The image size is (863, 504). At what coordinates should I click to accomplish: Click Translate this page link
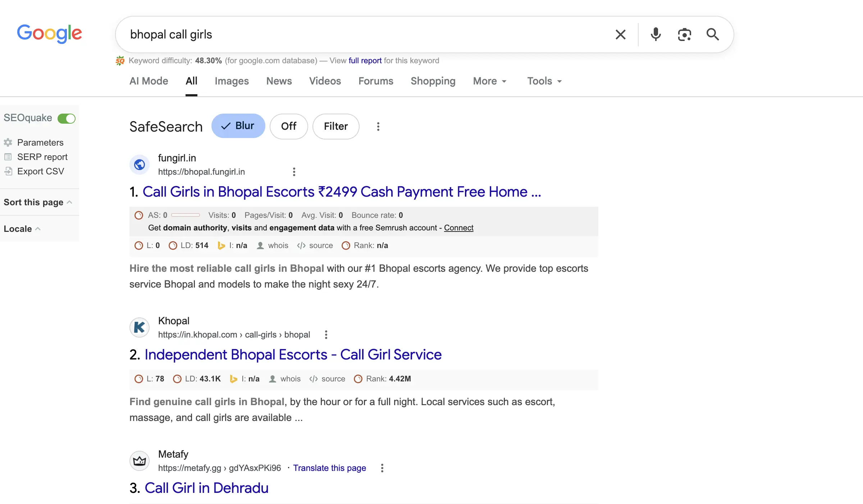329,468
